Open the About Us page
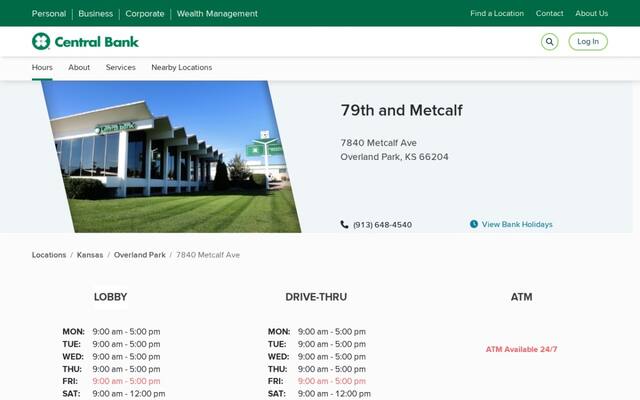Image resolution: width=640 pixels, height=400 pixels. pyautogui.click(x=591, y=13)
